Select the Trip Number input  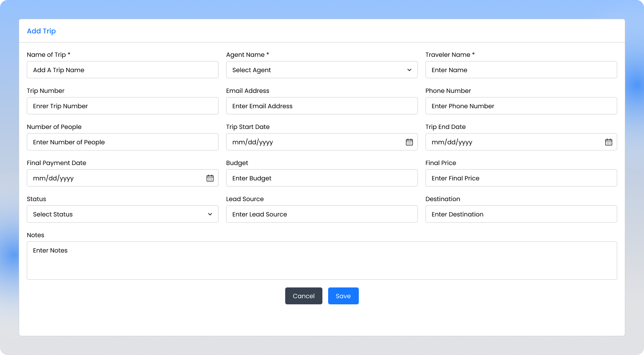[122, 106]
